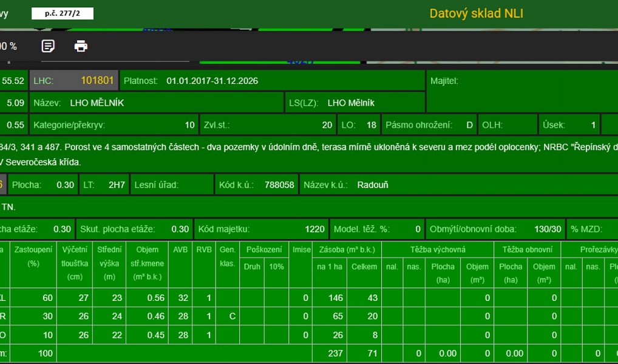Click the Střední výška column header
Screen dimensions: 618x364
pyautogui.click(x=109, y=263)
